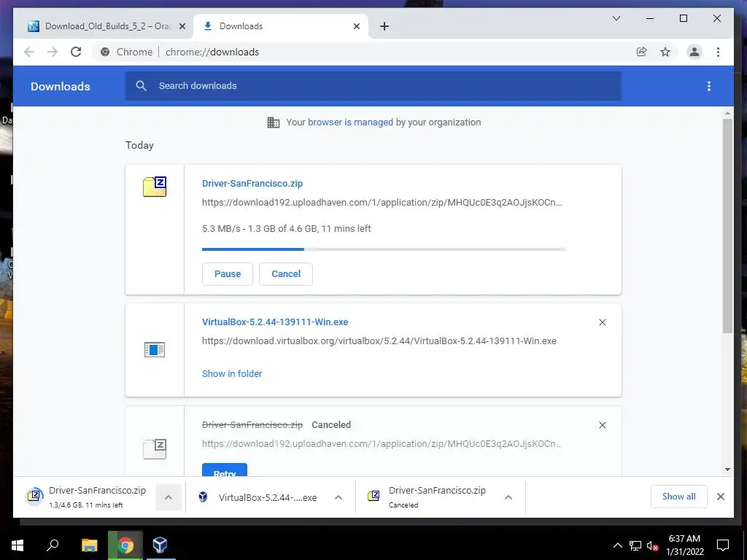Click the Driver-SanFrancisco.zip title link
The image size is (747, 560).
pyautogui.click(x=252, y=184)
